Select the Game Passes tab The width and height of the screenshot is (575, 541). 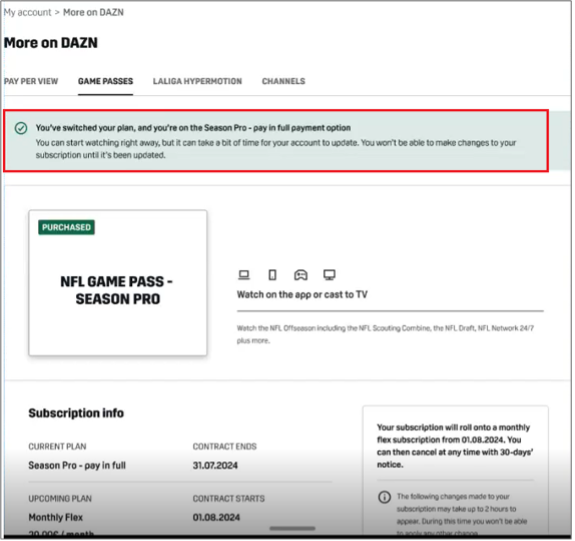coord(106,81)
